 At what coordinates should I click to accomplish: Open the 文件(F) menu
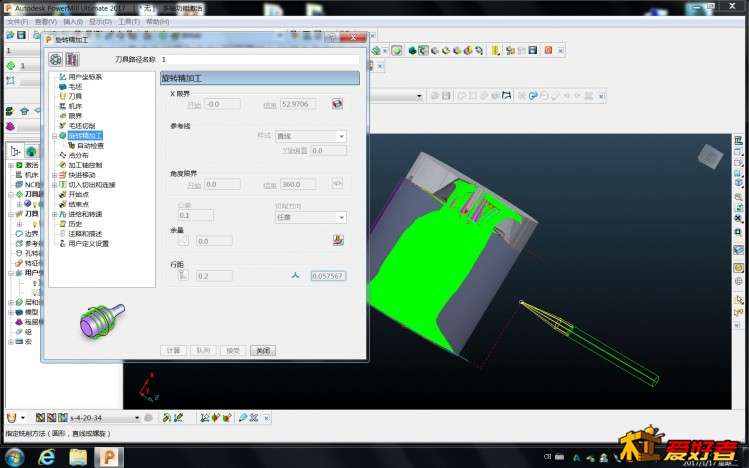[18, 22]
